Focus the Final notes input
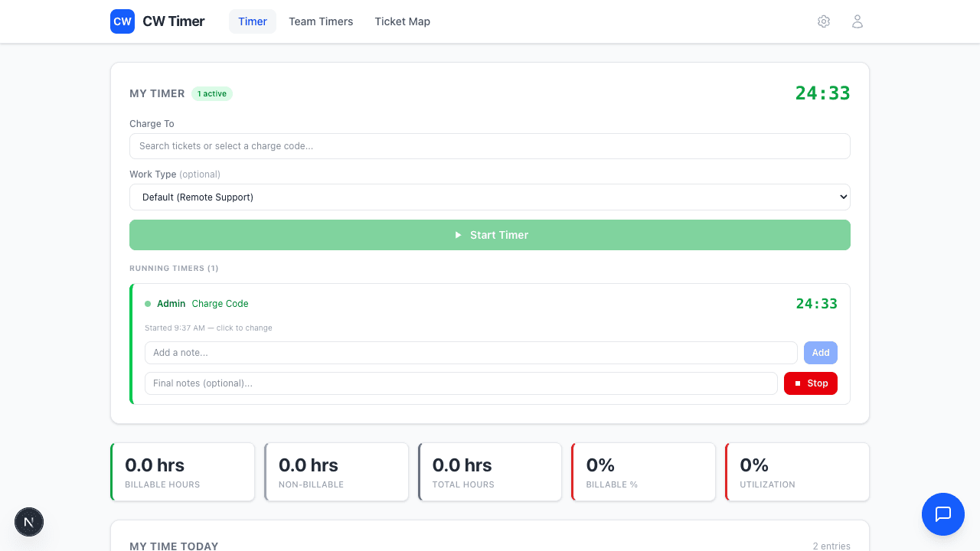 [460, 383]
